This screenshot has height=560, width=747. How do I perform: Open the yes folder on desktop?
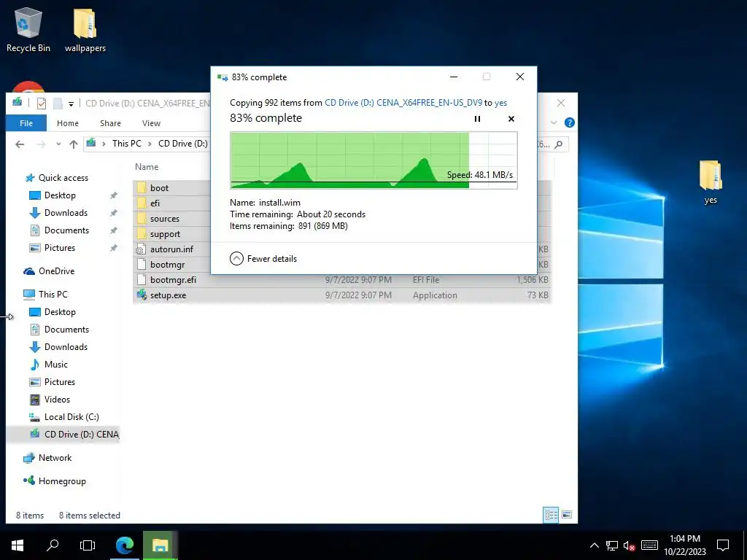click(x=711, y=182)
